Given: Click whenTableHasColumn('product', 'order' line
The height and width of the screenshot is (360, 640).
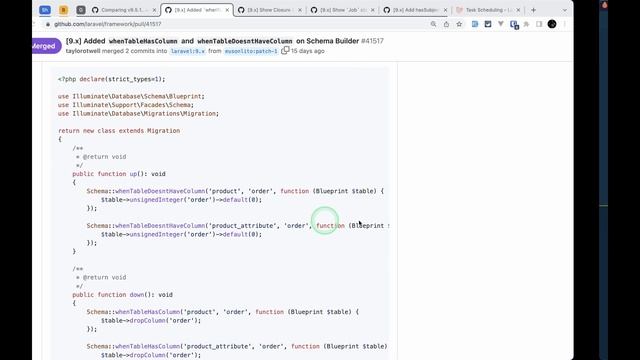Looking at the screenshot, I should tap(223, 312).
